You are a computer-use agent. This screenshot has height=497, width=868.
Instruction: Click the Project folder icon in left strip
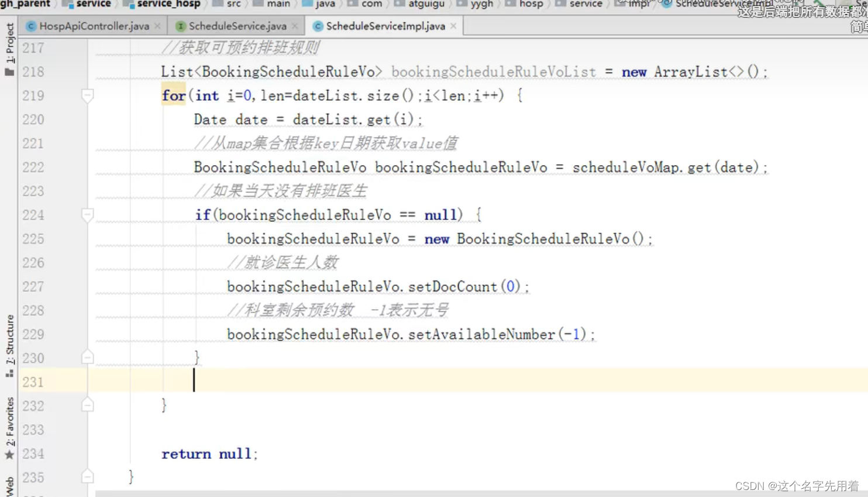coord(9,72)
